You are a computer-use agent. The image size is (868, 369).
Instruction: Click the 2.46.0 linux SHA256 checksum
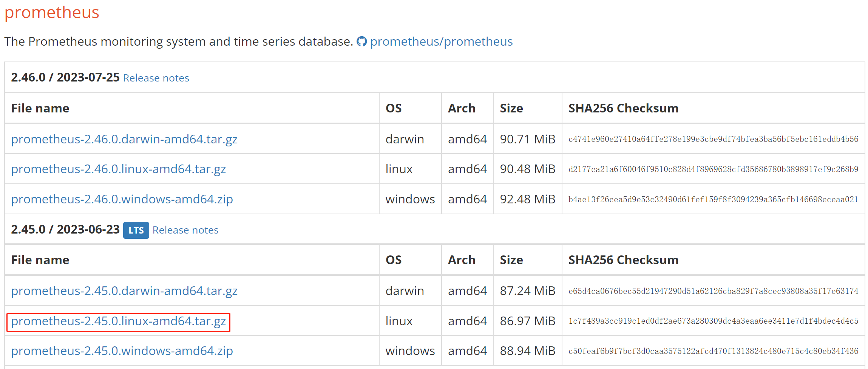713,169
